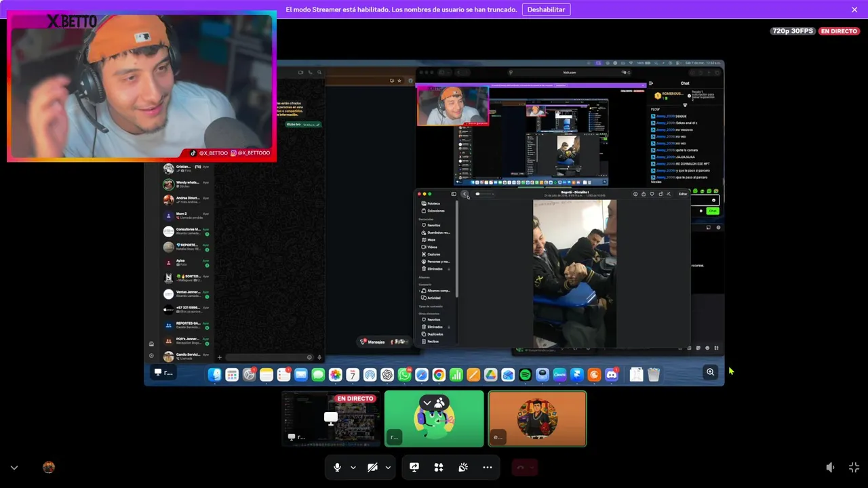Open Photos app in the shared dock

335,375
